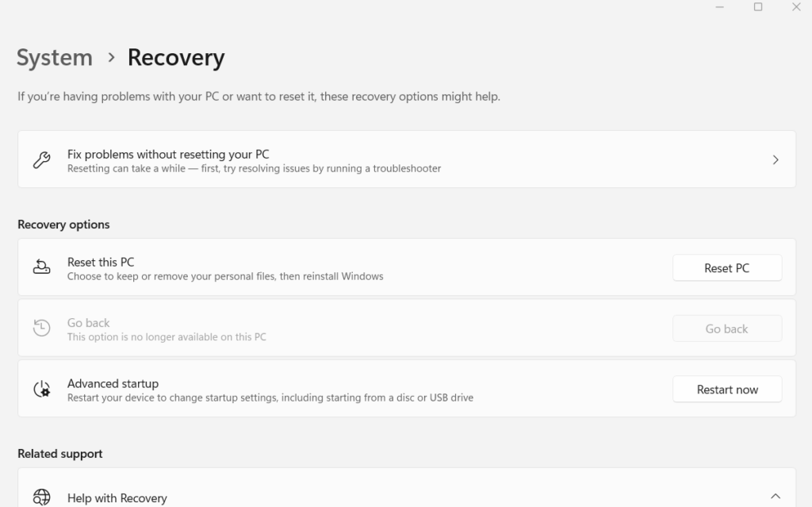Expand the Fix problems row chevron

click(775, 159)
